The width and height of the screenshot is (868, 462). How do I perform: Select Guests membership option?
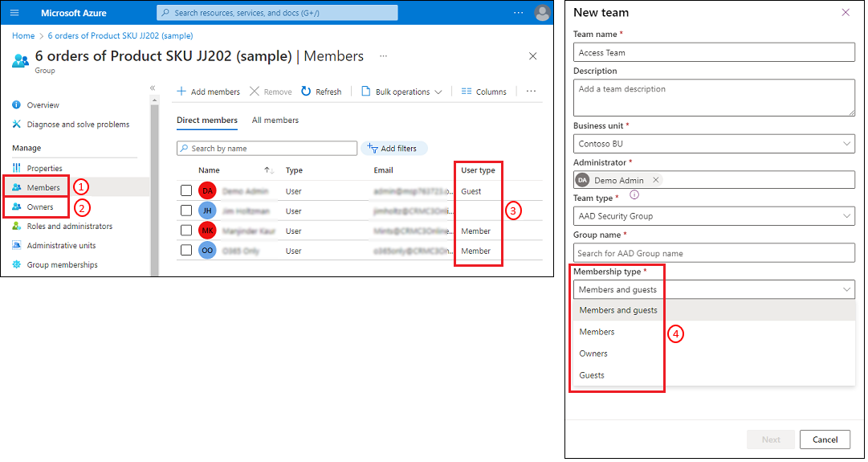(x=714, y=375)
